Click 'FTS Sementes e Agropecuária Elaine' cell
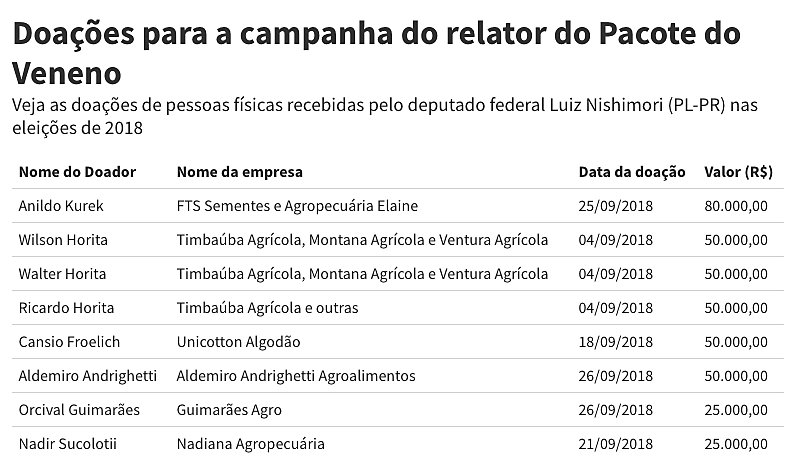This screenshot has width=796, height=461. pos(297,206)
